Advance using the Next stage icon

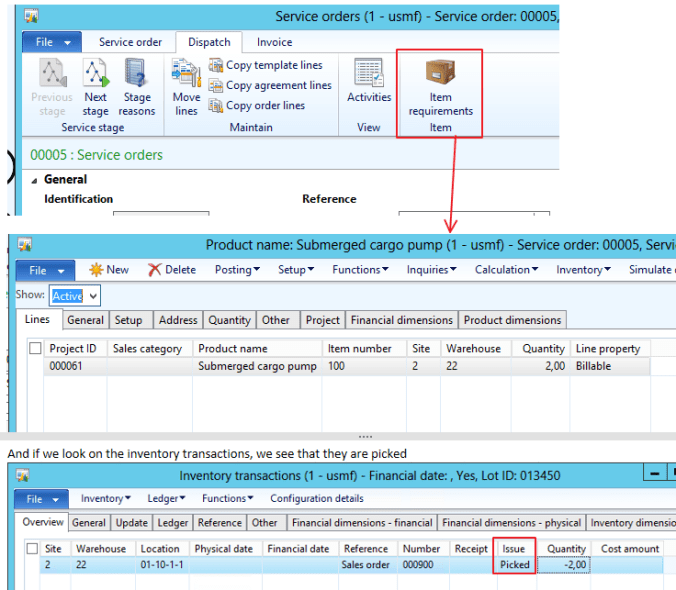(x=95, y=75)
